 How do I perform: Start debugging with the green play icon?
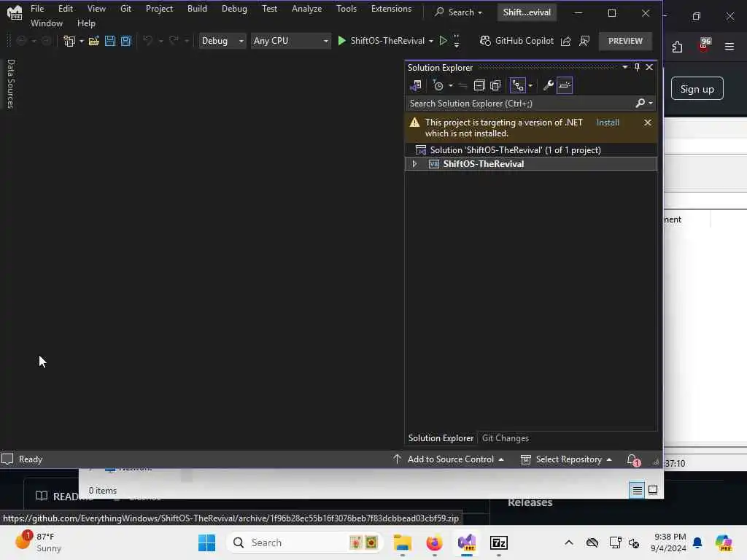coord(341,41)
